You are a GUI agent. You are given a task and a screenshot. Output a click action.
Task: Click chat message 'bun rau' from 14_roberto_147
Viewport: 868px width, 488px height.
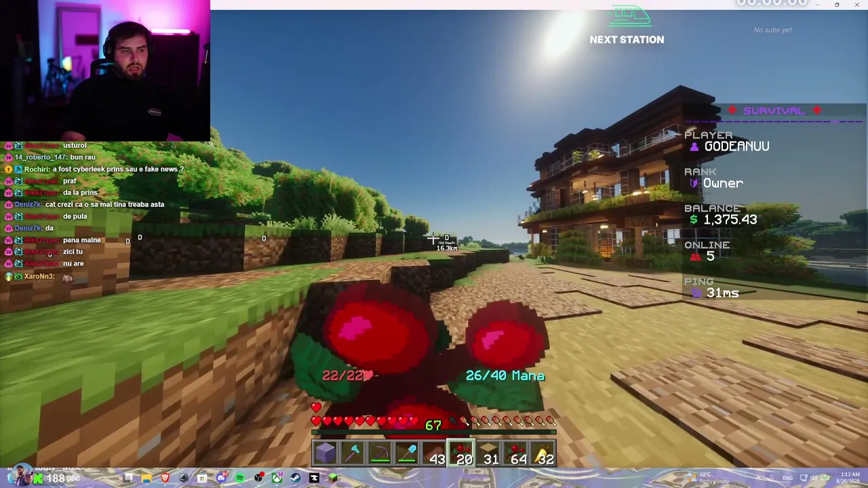(83, 157)
